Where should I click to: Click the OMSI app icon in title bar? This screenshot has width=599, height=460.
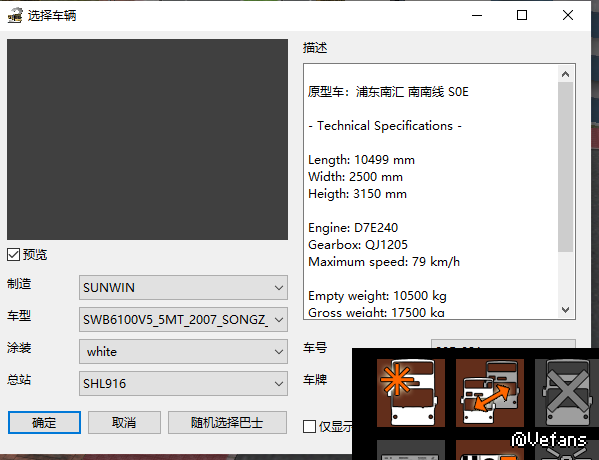pyautogui.click(x=15, y=16)
